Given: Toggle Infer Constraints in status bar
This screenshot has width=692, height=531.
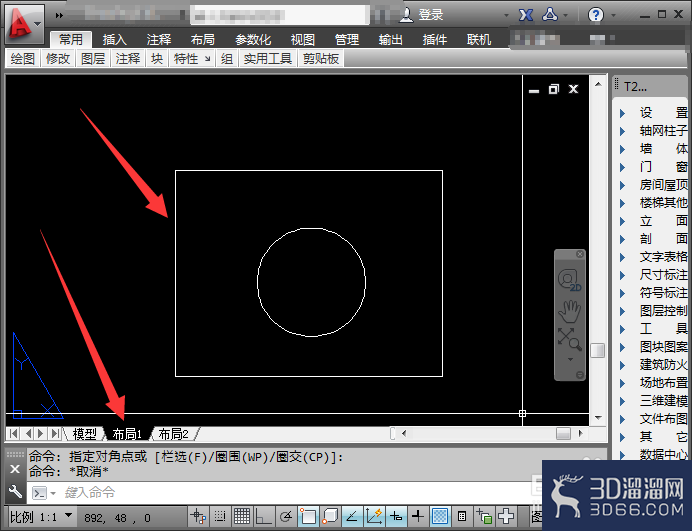Looking at the screenshot, I should pos(198,516).
